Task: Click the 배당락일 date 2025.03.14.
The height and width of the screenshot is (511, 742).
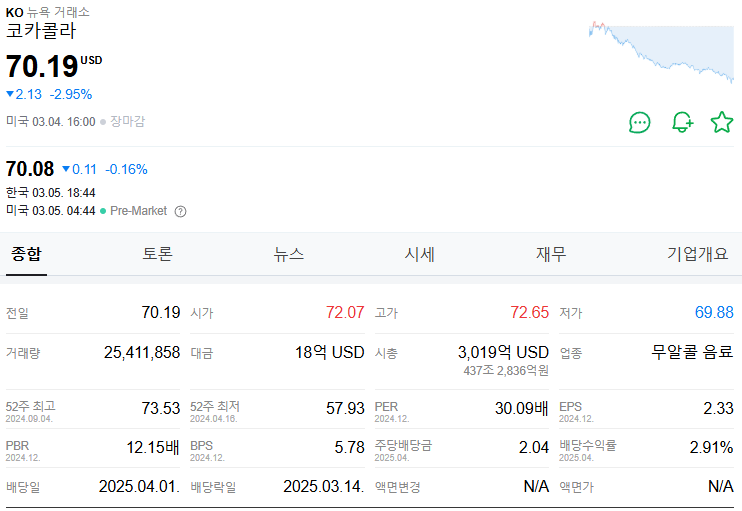Action: (324, 486)
